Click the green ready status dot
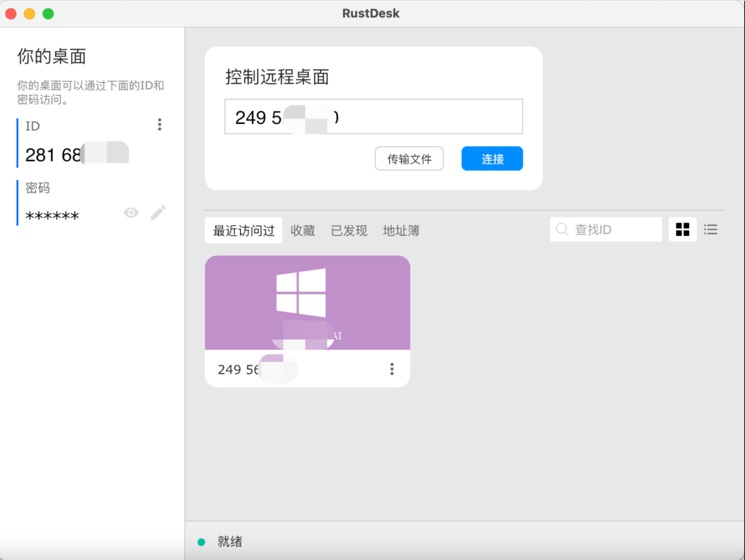Viewport: 745px width, 560px height. (x=201, y=542)
